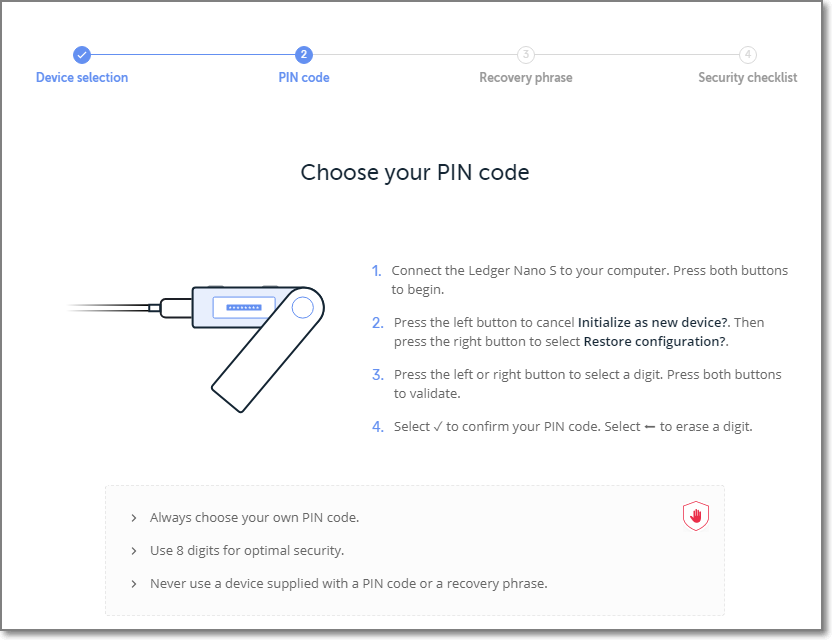Click chevron beside 'Use 8 digits for optimal security'

[134, 551]
